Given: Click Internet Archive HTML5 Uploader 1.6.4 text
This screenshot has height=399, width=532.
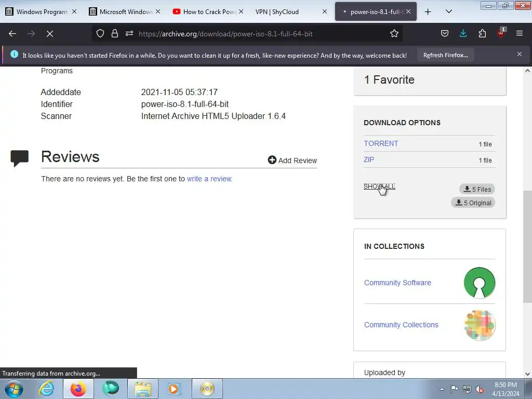Looking at the screenshot, I should click(214, 116).
